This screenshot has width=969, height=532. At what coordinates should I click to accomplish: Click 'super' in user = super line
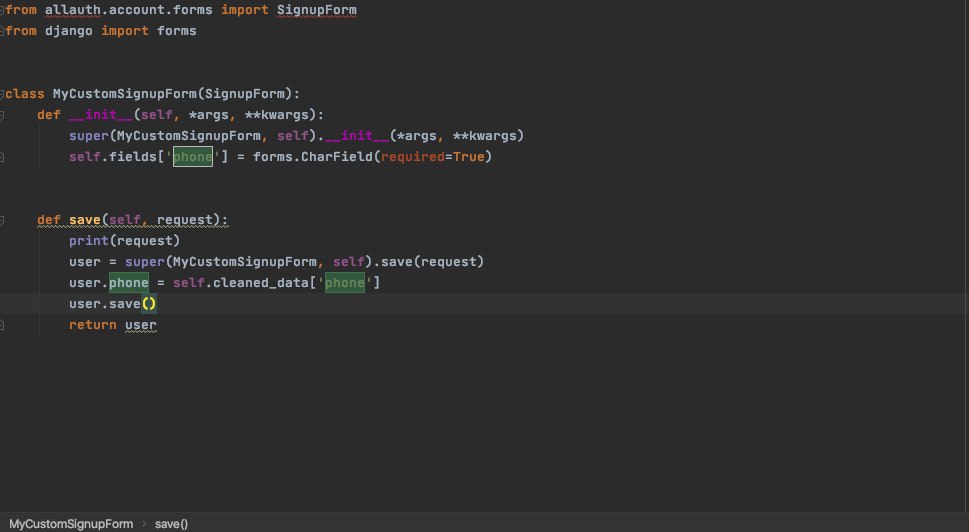[145, 262]
